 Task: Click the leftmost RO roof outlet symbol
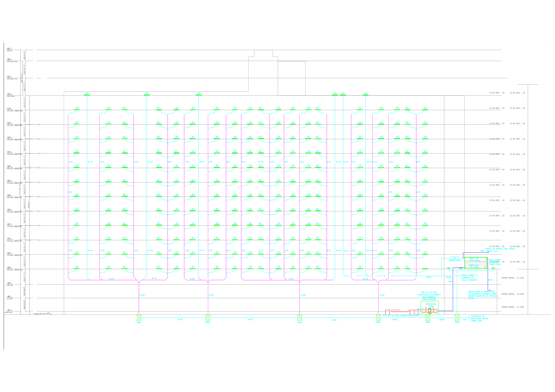(x=87, y=95)
